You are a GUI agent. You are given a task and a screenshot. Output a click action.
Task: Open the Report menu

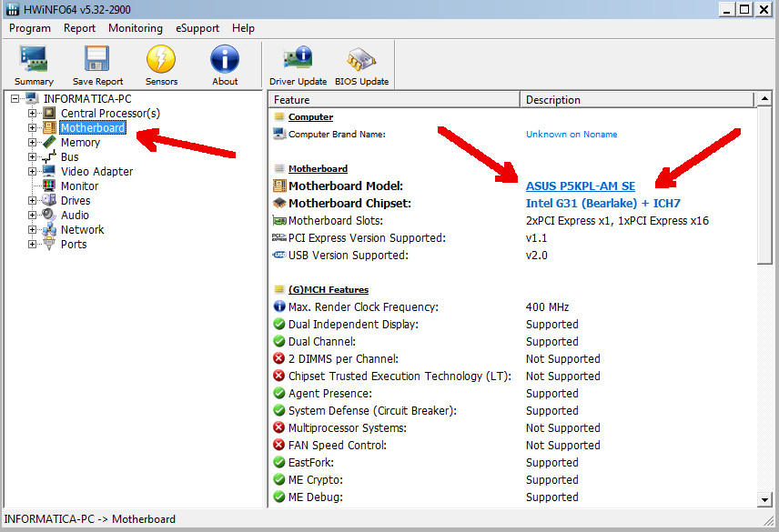click(x=79, y=28)
